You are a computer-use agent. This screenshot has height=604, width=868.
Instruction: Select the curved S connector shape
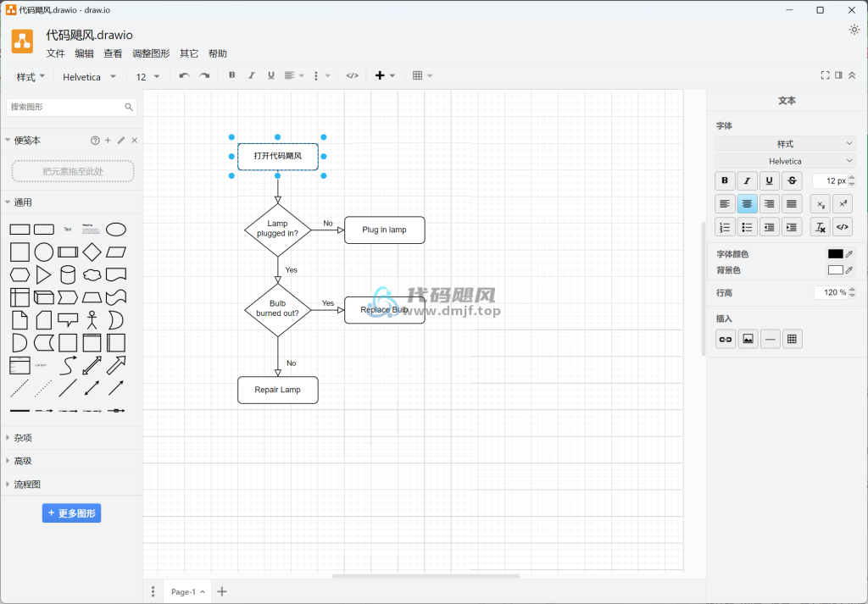[x=68, y=366]
